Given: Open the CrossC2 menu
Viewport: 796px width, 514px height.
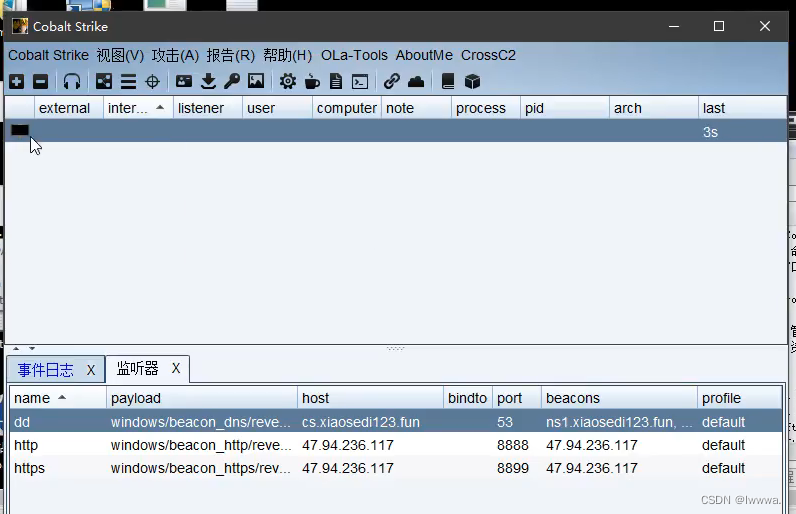Looking at the screenshot, I should coord(488,55).
